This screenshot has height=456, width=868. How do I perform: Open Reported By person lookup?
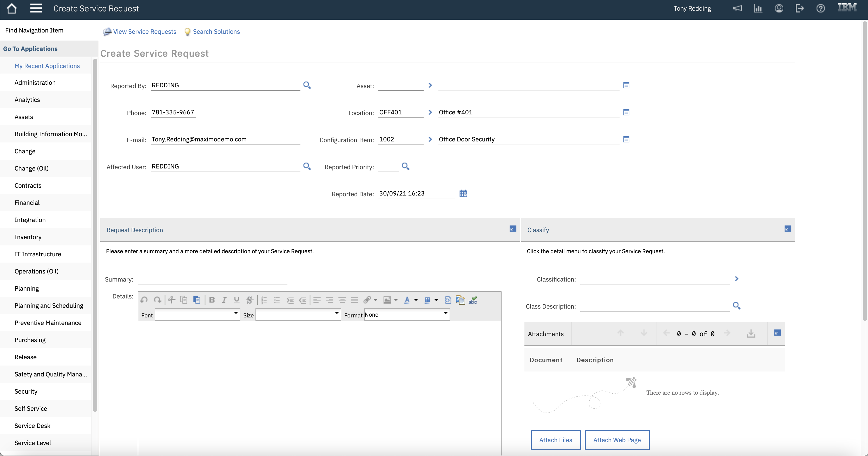tap(307, 85)
